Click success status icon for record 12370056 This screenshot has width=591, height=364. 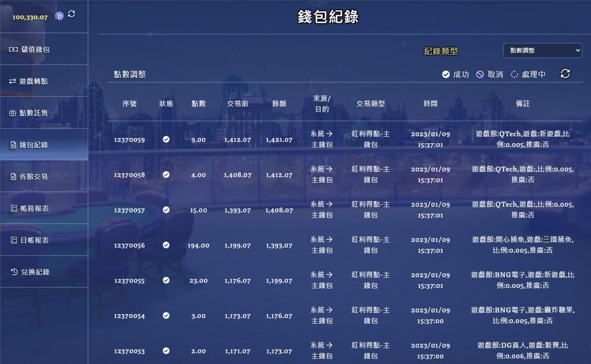click(x=166, y=245)
